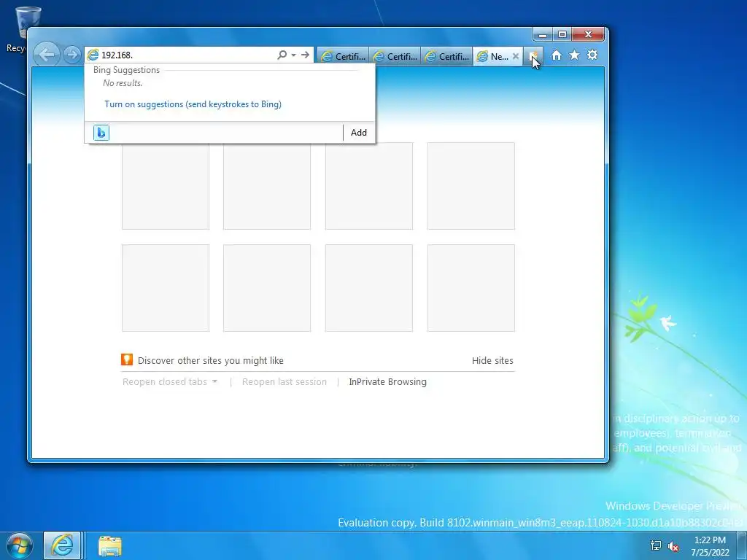Start InPrivate Browsing
747x560 pixels.
pyautogui.click(x=388, y=381)
